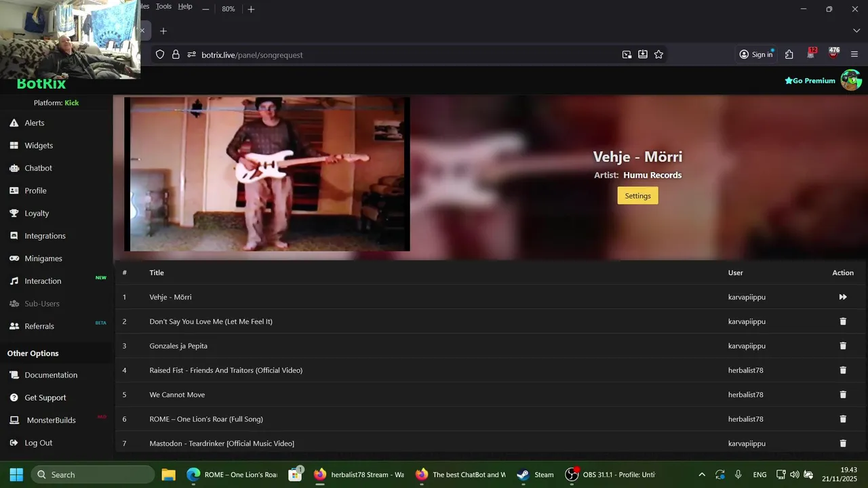The width and height of the screenshot is (868, 488).
Task: Open a new browser tab
Action: coord(163,31)
